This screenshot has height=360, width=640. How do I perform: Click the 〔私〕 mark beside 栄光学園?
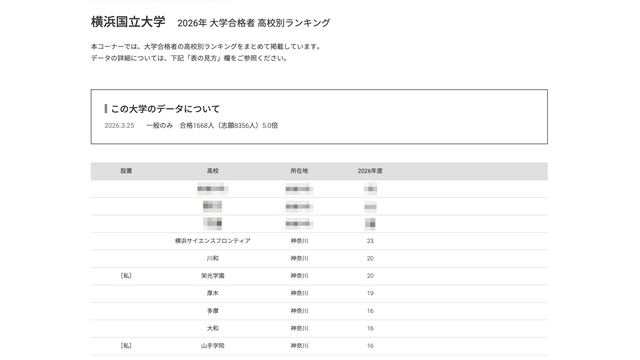click(x=126, y=276)
